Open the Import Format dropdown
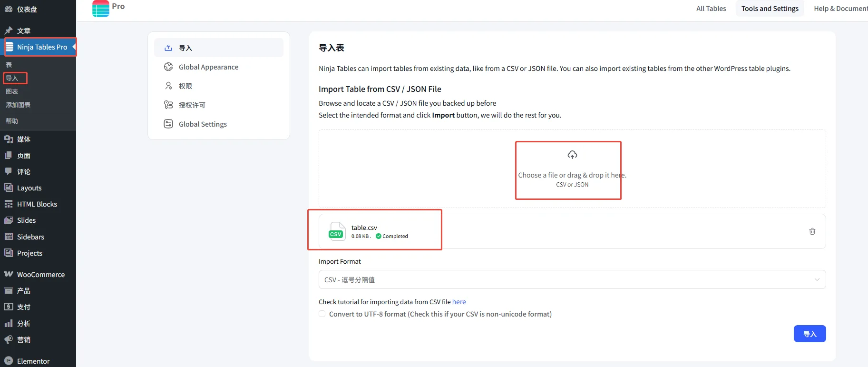The width and height of the screenshot is (868, 367). tap(572, 279)
